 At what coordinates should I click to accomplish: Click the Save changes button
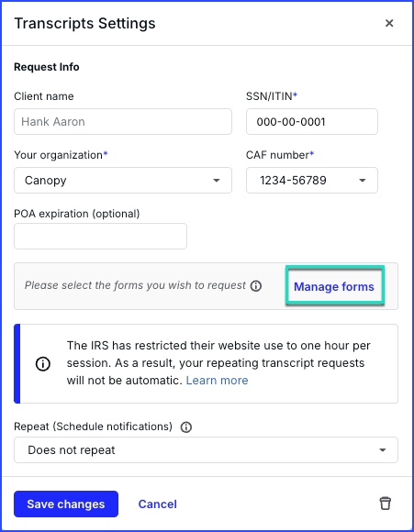pyautogui.click(x=66, y=504)
